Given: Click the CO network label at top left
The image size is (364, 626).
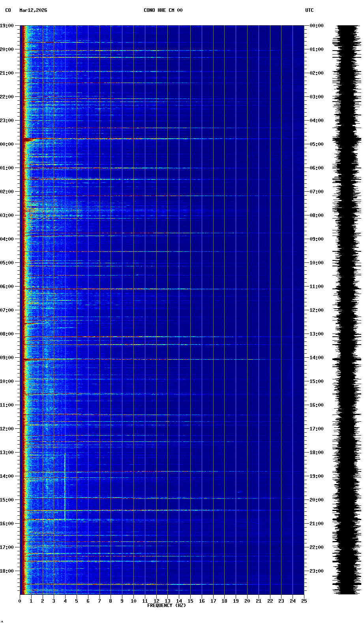Looking at the screenshot, I should coord(8,10).
